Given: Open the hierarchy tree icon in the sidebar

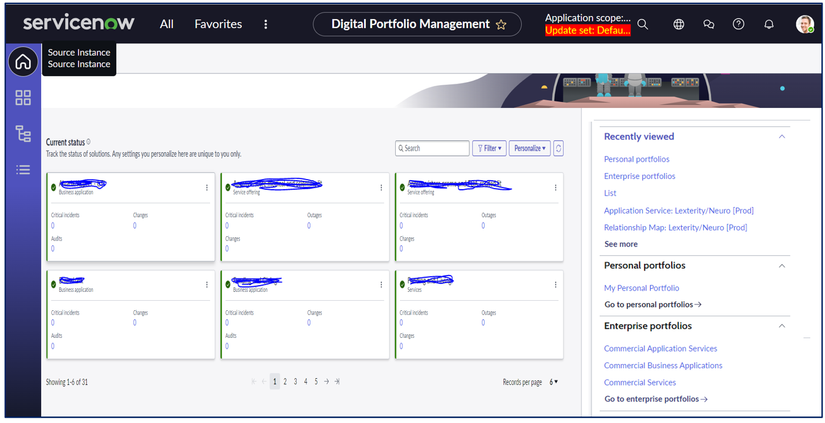Looking at the screenshot, I should (23, 134).
